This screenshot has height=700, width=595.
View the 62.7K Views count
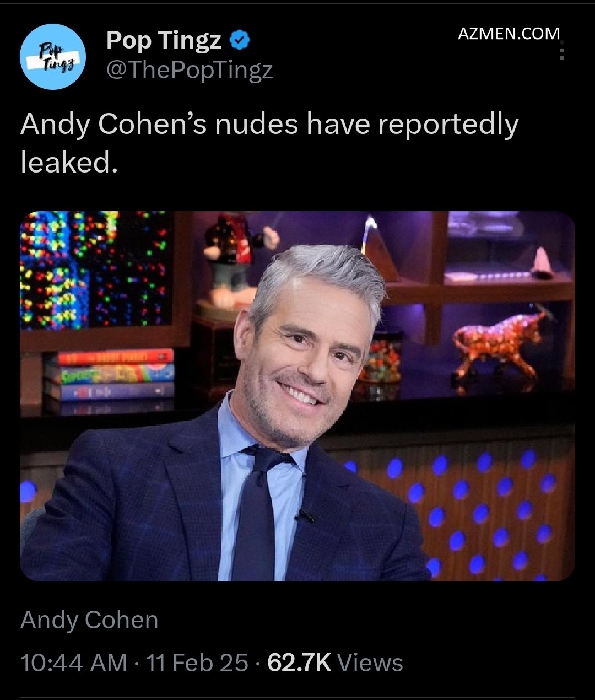335,662
